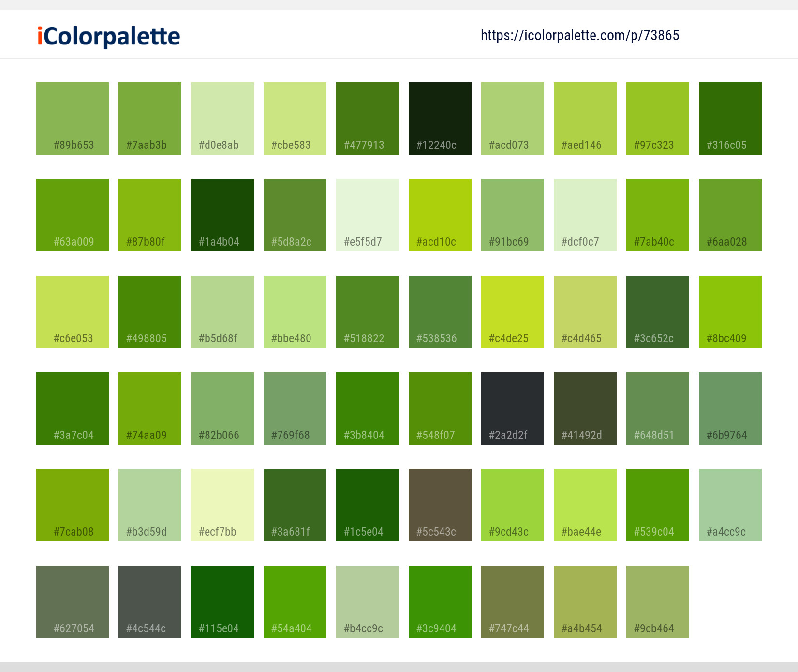Viewport: 798px width, 672px height.
Task: Choose the #4c544c dark grey swatch
Action: [150, 602]
